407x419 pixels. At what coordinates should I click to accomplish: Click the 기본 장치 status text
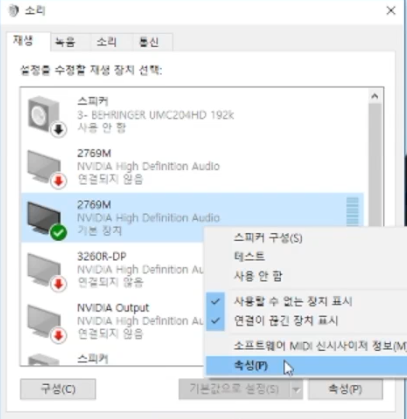click(x=99, y=230)
